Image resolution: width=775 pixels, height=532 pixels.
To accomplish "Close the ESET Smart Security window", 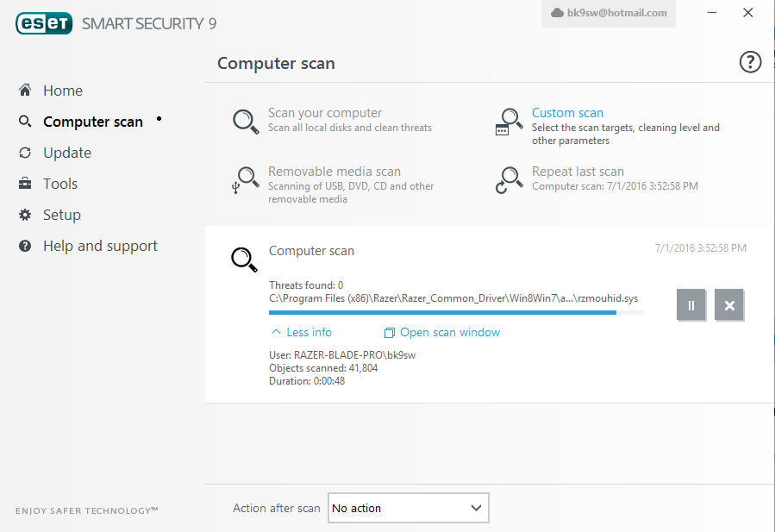I will tap(747, 13).
